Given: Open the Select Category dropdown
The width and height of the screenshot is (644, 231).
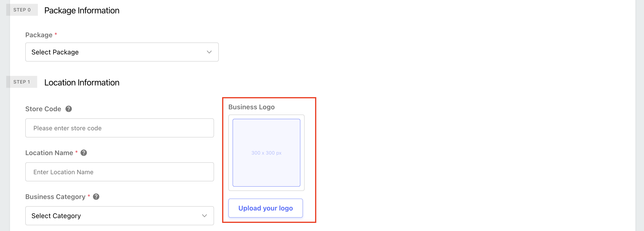Looking at the screenshot, I should click(119, 216).
